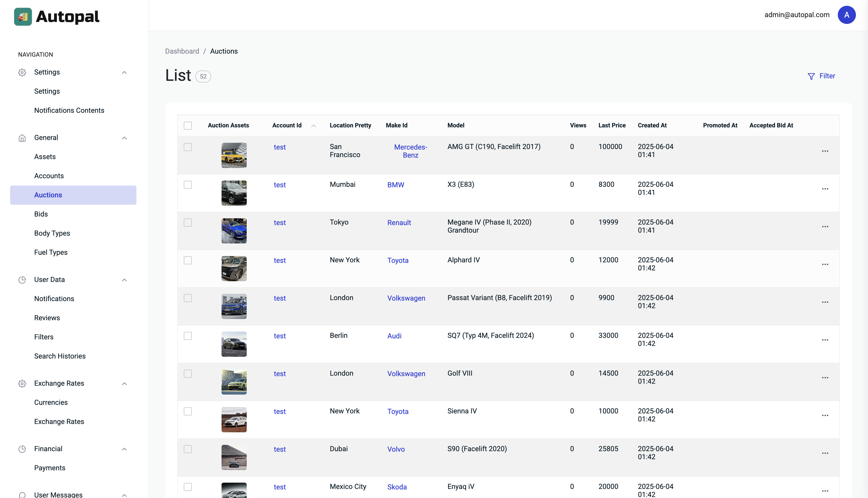868x498 pixels.
Task: Click the General home icon
Action: point(22,138)
